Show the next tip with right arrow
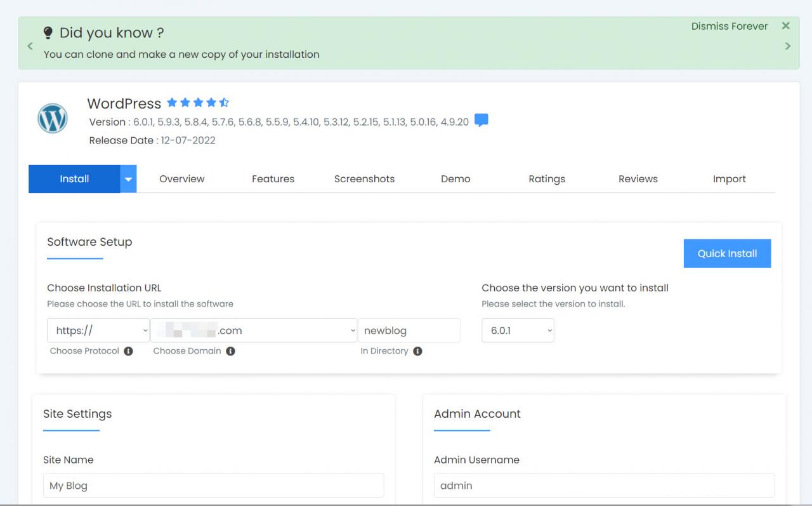 (788, 46)
